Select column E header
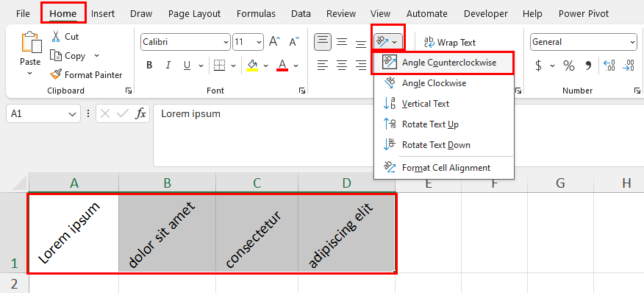 pos(429,183)
